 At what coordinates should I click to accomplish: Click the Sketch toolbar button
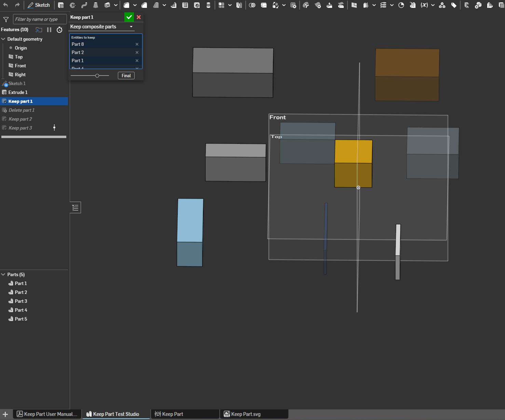tap(39, 5)
